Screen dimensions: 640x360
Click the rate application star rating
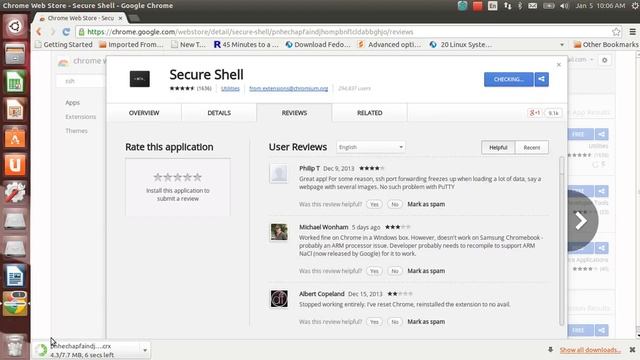[178, 177]
